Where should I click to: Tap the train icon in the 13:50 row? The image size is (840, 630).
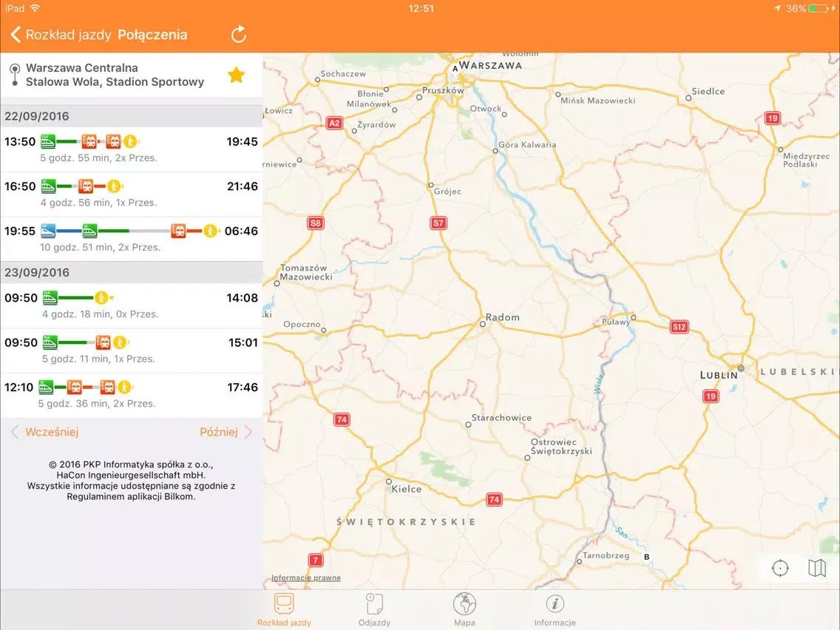47,141
